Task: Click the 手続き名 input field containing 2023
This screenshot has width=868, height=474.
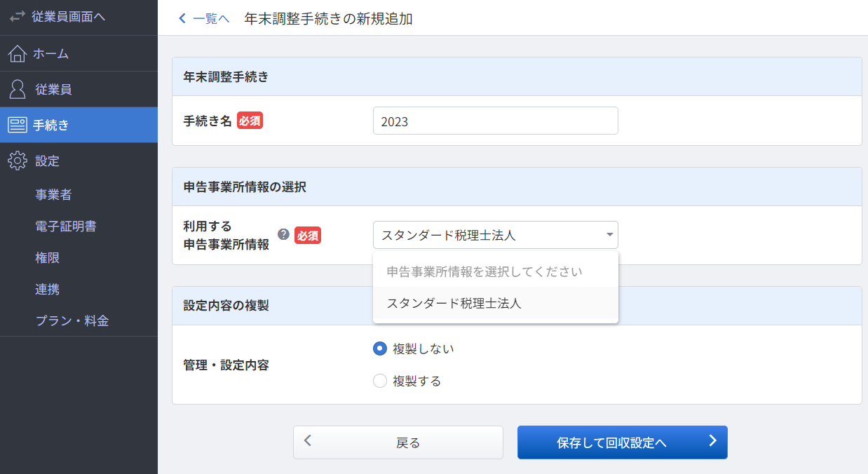Action: coord(496,121)
